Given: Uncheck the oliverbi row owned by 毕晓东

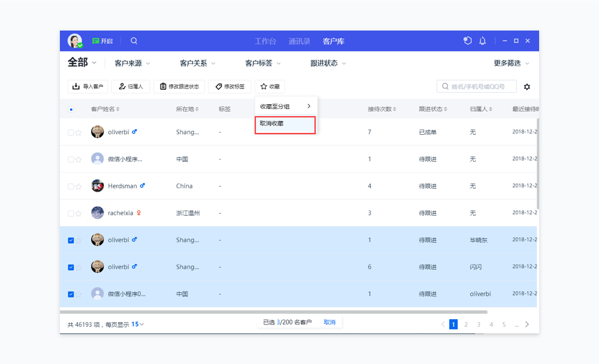Looking at the screenshot, I should pyautogui.click(x=71, y=240).
